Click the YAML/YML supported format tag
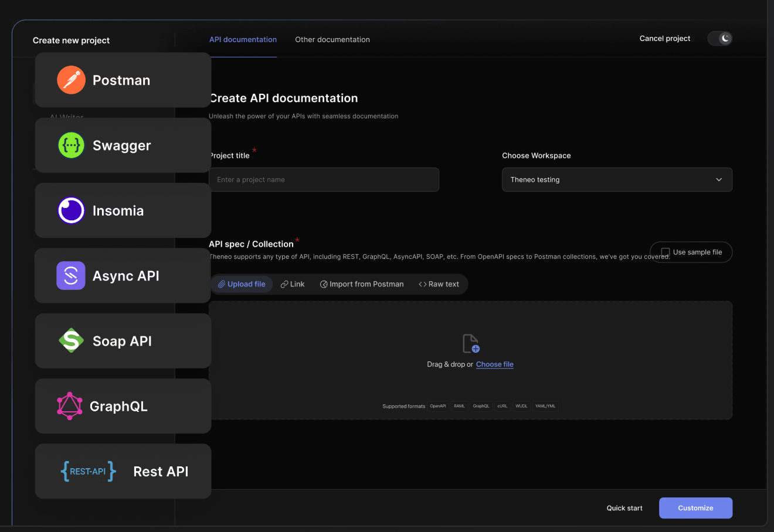The width and height of the screenshot is (774, 532). 545,406
